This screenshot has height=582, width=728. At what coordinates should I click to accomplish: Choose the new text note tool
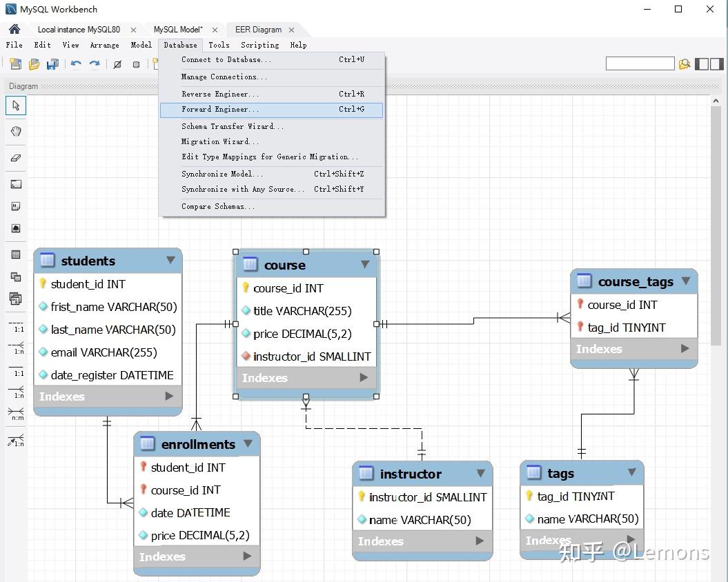15,205
